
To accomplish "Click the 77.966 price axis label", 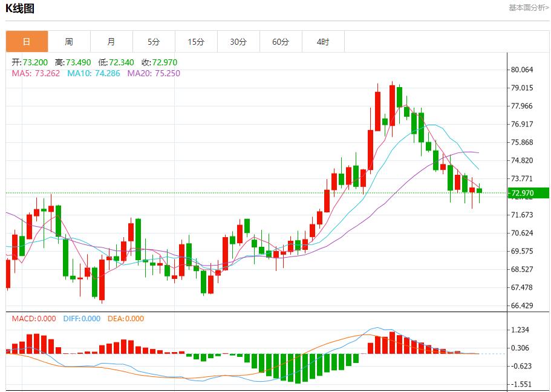I will 522,106.
